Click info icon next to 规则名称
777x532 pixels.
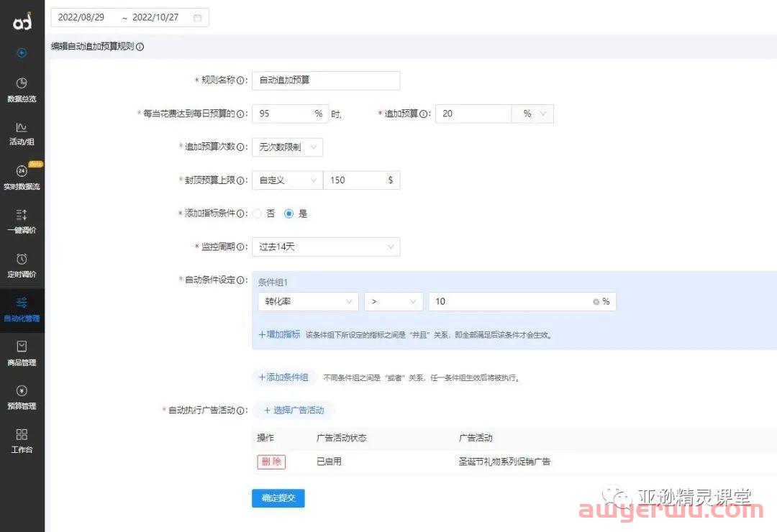[x=240, y=81]
